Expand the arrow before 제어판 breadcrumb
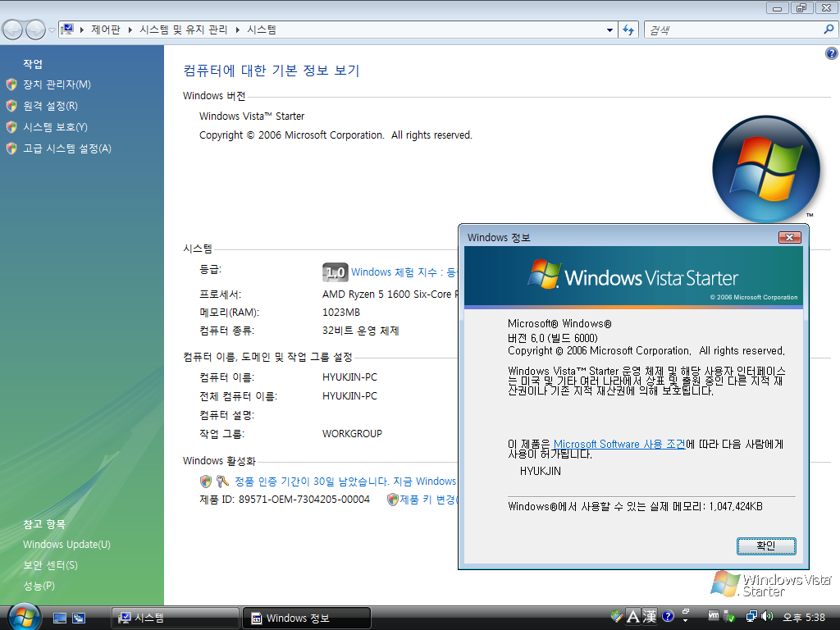The image size is (840, 630). point(82,30)
